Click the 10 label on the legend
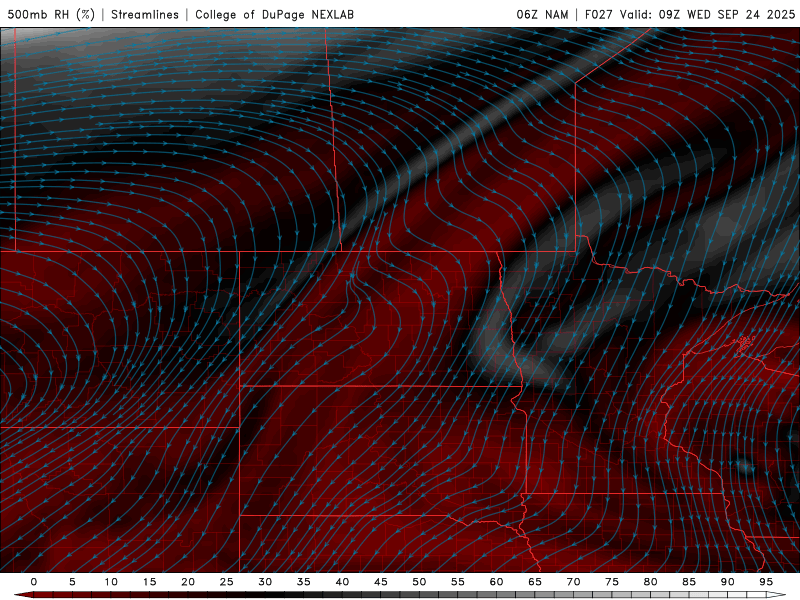Image resolution: width=800 pixels, height=600 pixels. tap(111, 582)
